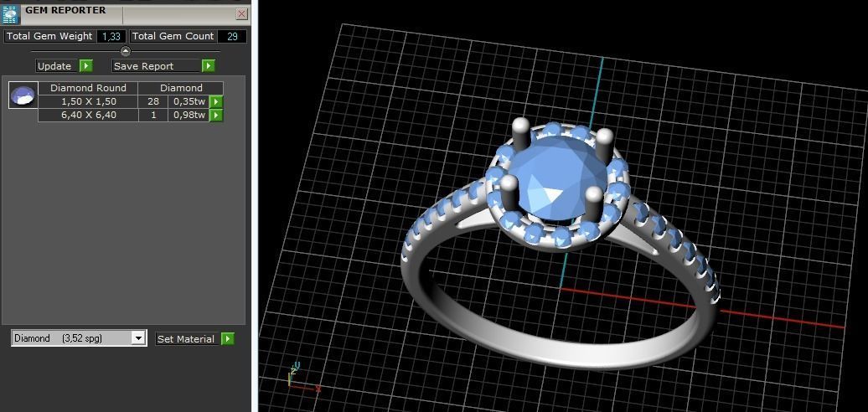Screen dimensions: 868x412
Task: Click the 1,50 X 1,50 size cell
Action: (87, 102)
